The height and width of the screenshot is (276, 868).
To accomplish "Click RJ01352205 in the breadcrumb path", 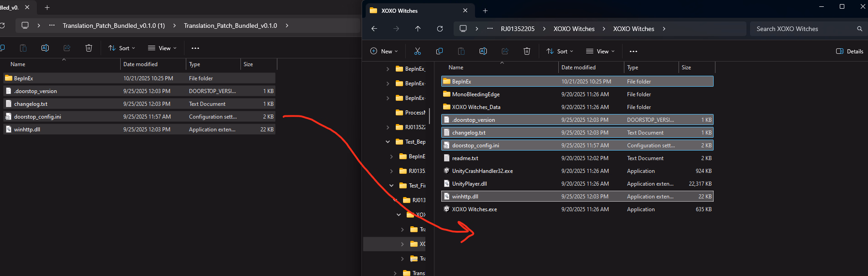I will point(517,29).
